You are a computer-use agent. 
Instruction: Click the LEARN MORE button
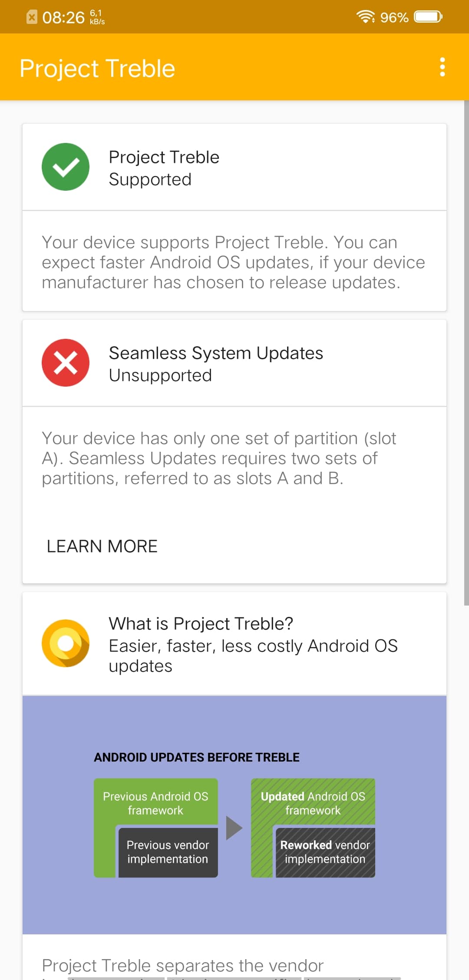102,546
